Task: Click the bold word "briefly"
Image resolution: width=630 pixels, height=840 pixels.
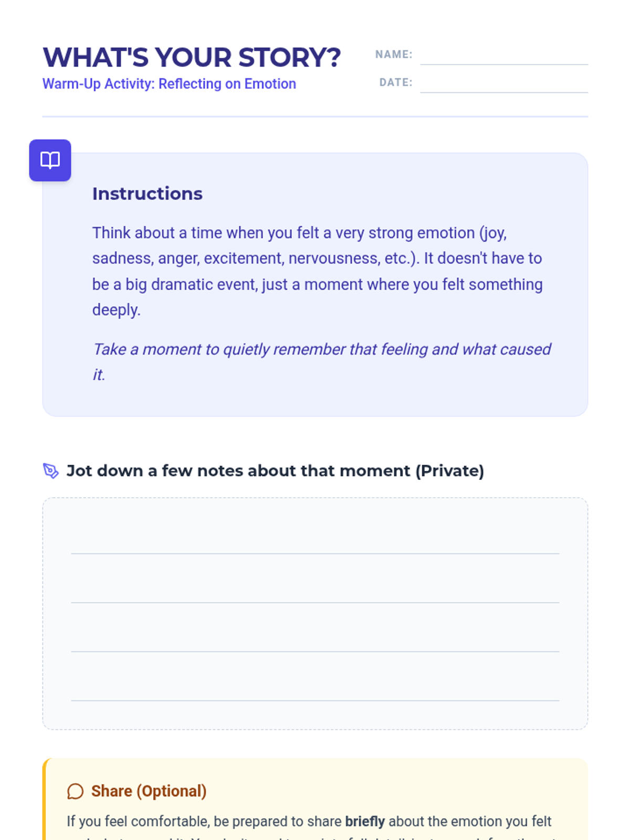Action: 365,821
